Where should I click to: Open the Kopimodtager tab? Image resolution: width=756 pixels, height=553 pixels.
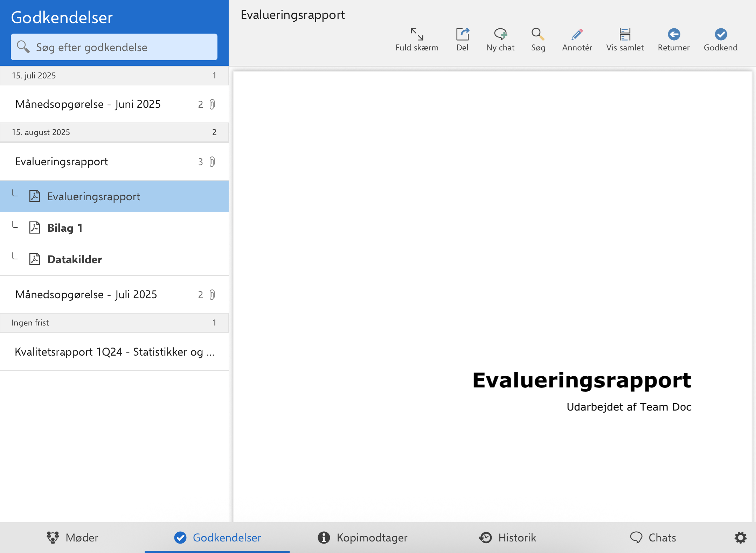[x=362, y=538]
